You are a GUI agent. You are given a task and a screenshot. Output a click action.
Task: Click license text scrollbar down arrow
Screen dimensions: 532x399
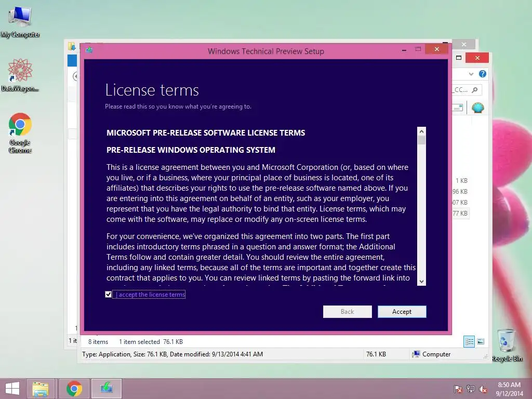[421, 281]
